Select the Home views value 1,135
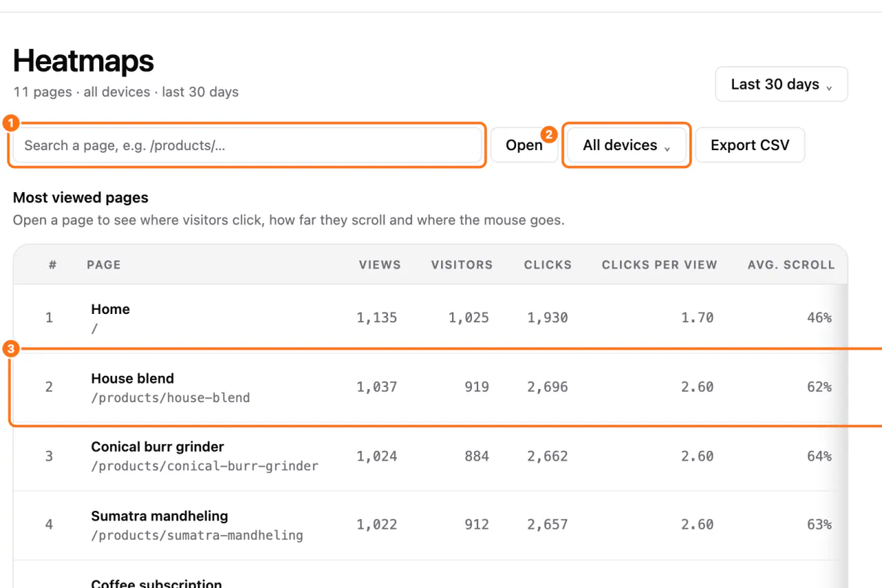Image resolution: width=882 pixels, height=588 pixels. (x=377, y=318)
